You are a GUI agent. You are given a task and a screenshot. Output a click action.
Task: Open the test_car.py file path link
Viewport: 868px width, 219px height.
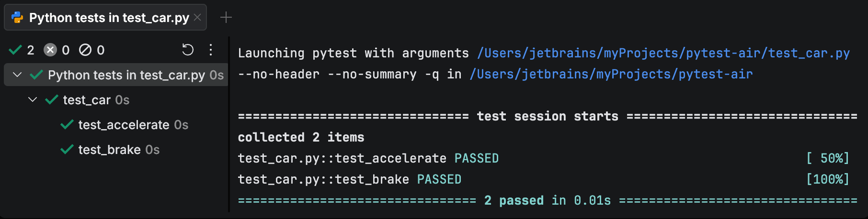[663, 53]
